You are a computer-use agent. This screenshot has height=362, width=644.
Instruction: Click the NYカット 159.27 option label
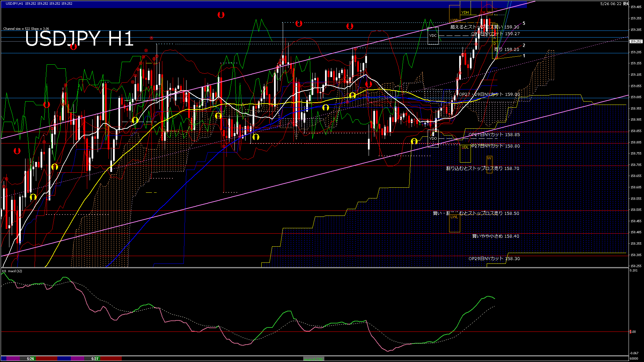[495, 34]
